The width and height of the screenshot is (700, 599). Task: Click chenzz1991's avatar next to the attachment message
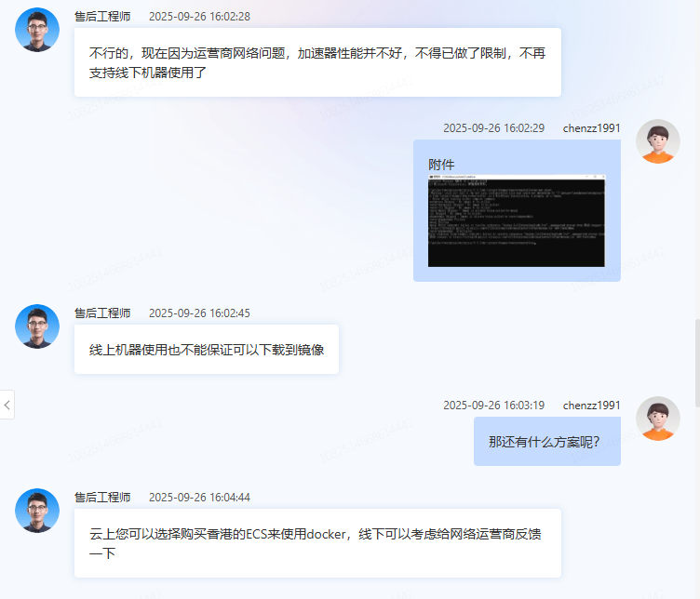pos(657,141)
